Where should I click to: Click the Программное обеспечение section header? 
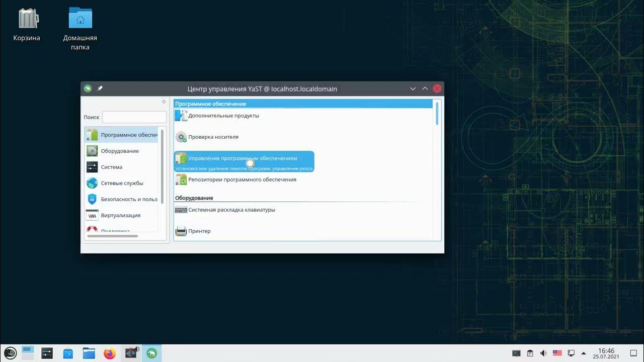[303, 104]
